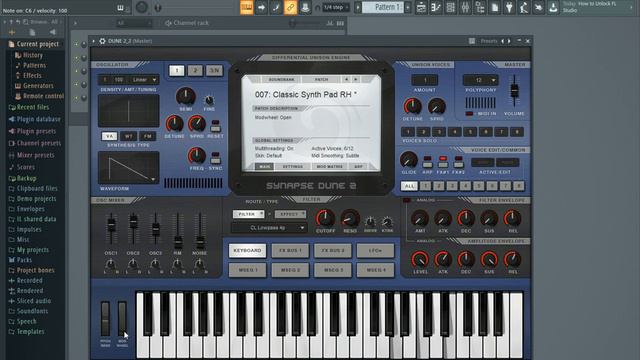
Task: Open the Settings tab on the display
Action: [293, 167]
